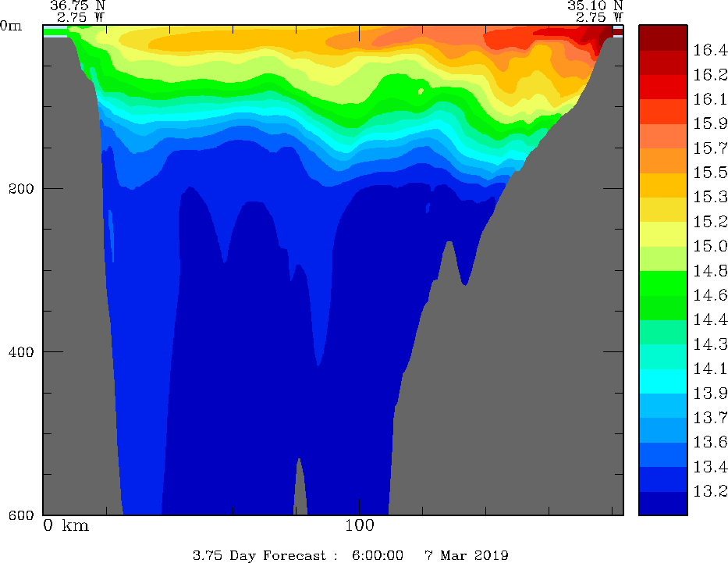The image size is (728, 563).
Task: Click the 6:00:00 forecast time text
Action: pyautogui.click(x=378, y=555)
